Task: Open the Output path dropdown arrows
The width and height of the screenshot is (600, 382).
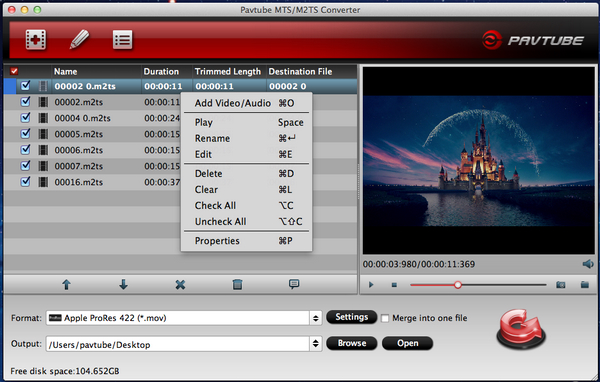Action: [x=315, y=344]
